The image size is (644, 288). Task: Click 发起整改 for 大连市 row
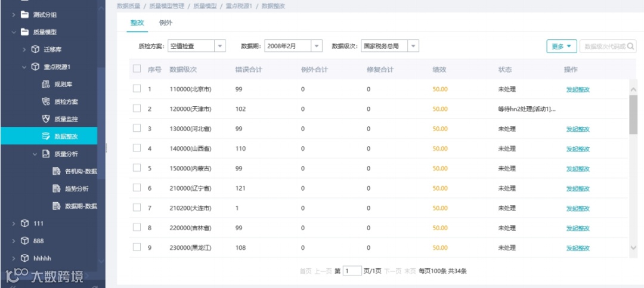click(x=578, y=208)
